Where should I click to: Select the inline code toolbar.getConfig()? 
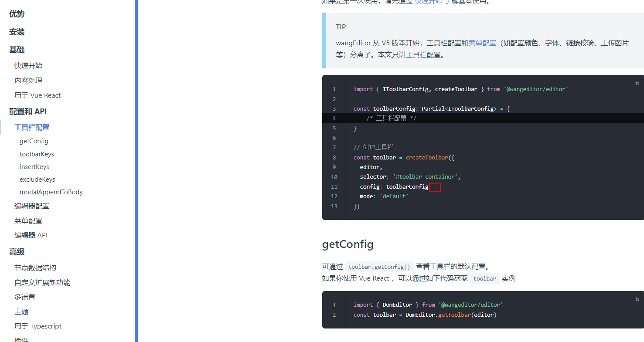click(379, 266)
